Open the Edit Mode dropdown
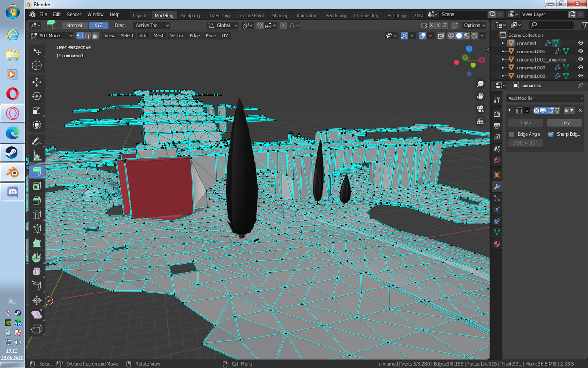The height and width of the screenshot is (368, 588). coord(51,35)
